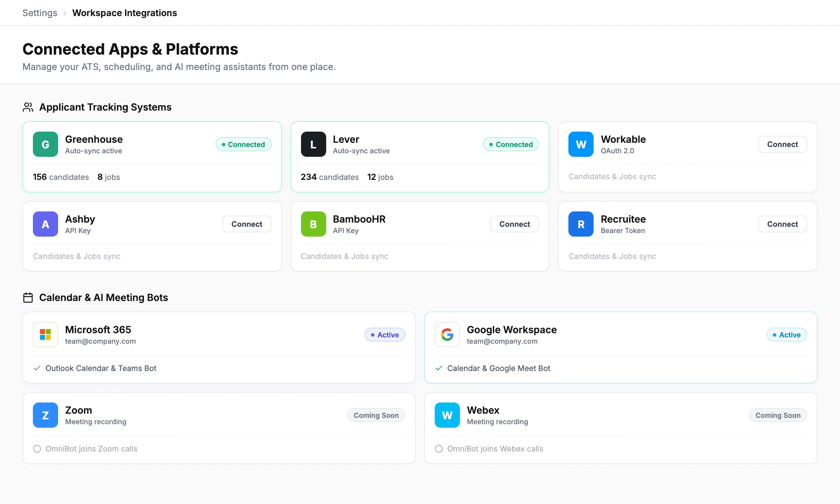The image size is (840, 504).
Task: Click '8 jobs' in Greenhouse card
Action: (109, 177)
